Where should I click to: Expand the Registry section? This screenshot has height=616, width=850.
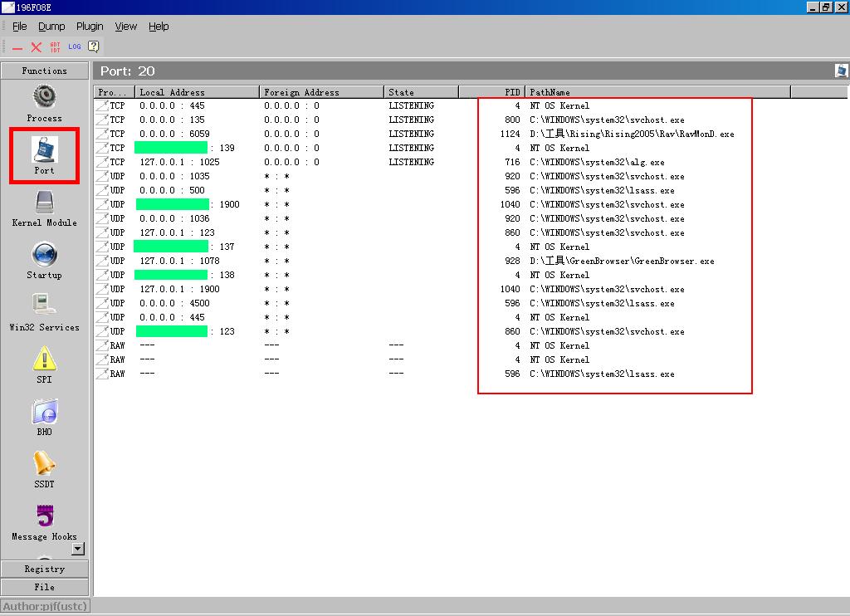[x=44, y=569]
